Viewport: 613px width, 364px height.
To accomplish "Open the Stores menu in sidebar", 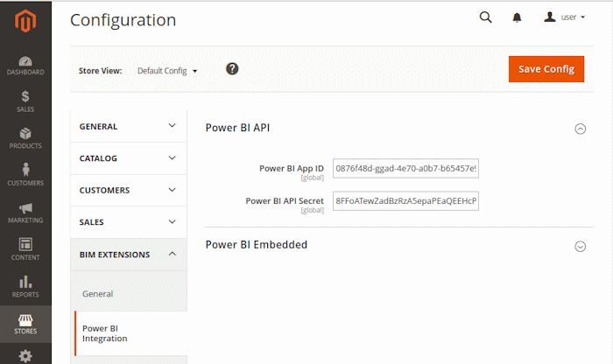I will tap(25, 324).
